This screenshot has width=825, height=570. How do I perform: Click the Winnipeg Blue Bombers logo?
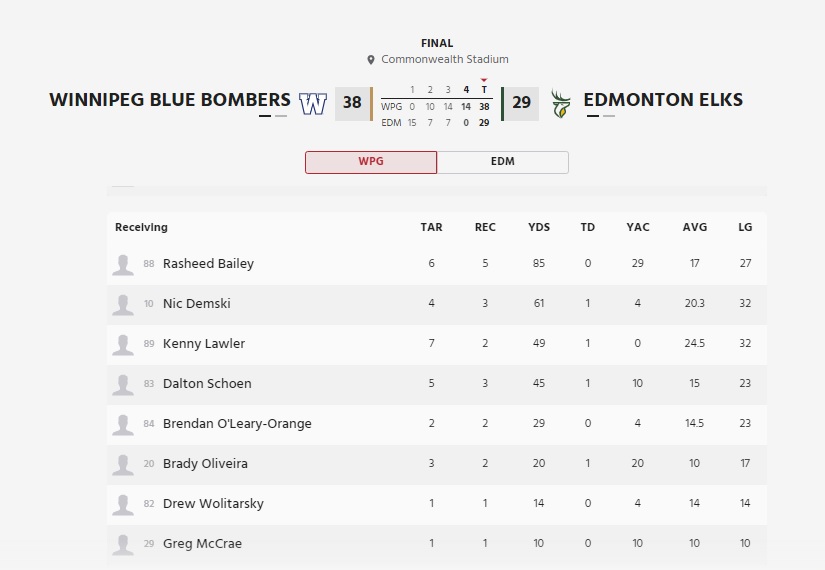point(313,103)
